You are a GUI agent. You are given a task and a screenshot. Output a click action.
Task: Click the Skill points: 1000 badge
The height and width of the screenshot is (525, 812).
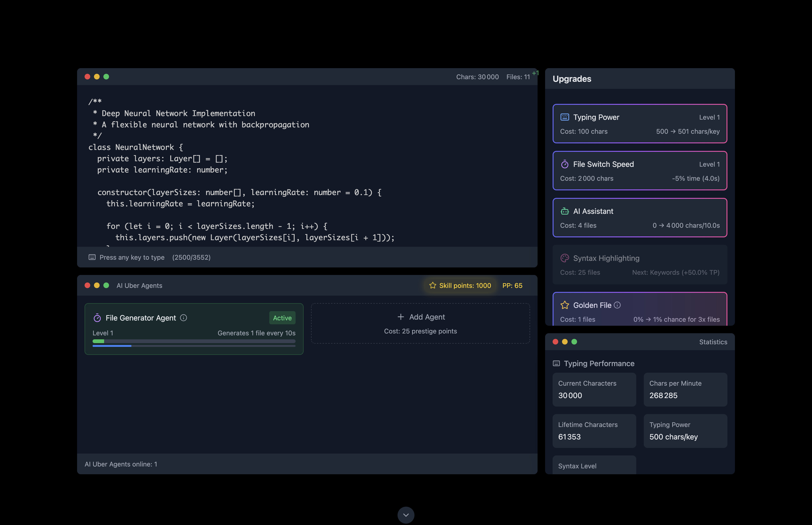[x=460, y=285]
